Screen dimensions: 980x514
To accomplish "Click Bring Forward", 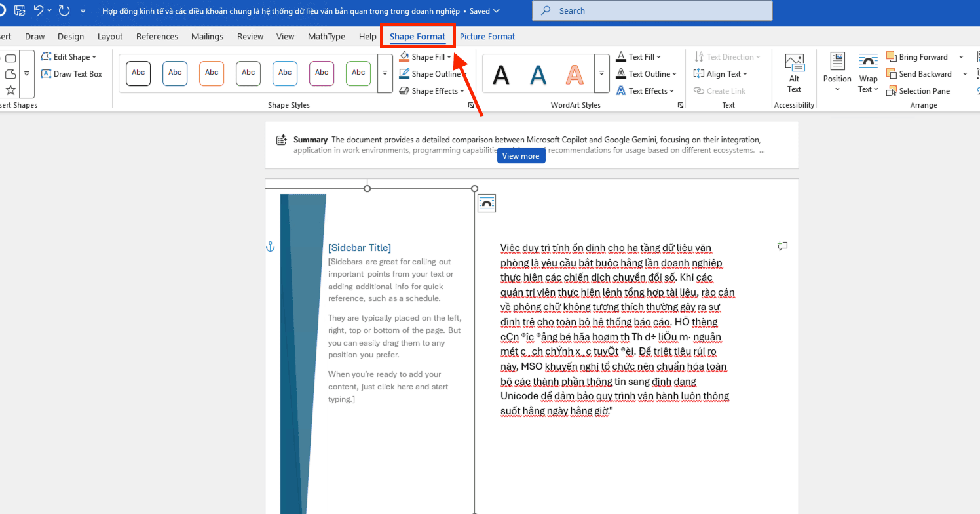I will click(917, 57).
